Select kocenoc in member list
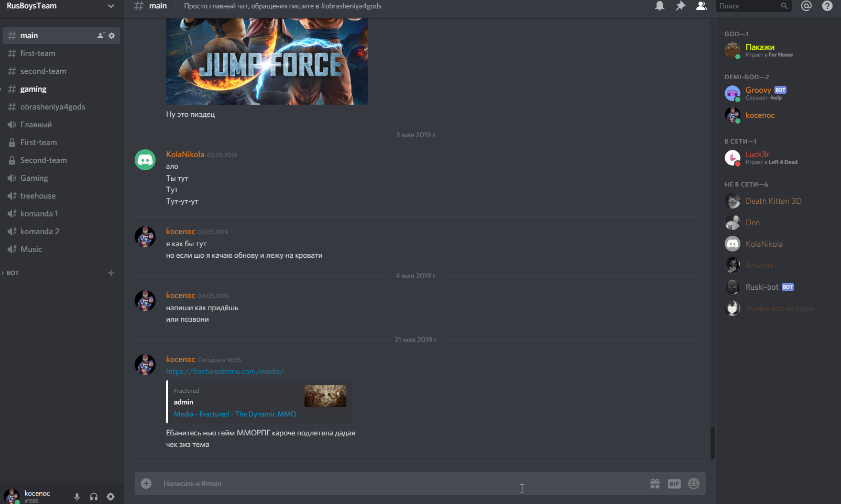 777,115
